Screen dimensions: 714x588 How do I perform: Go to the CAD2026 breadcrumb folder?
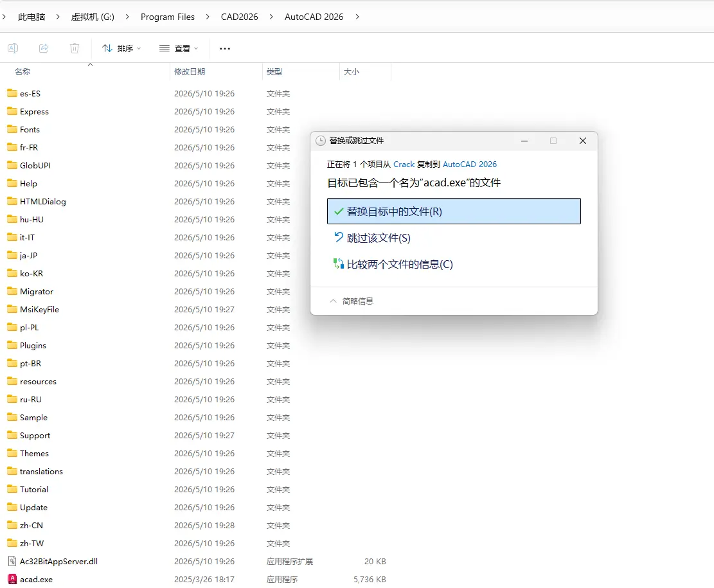[240, 17]
